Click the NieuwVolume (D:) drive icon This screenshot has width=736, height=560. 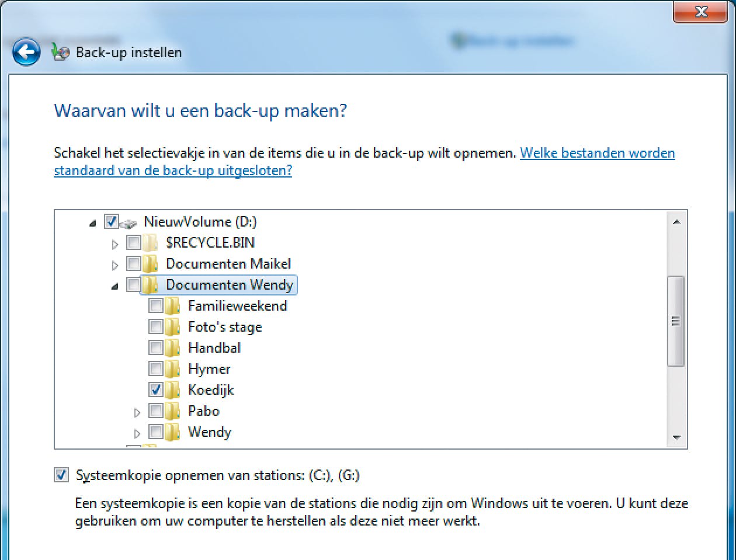click(x=129, y=222)
